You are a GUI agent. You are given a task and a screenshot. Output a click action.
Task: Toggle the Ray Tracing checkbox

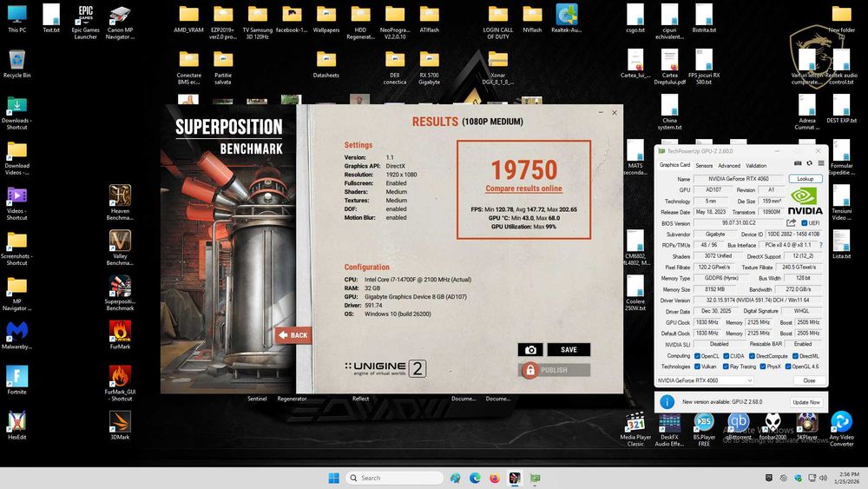pyautogui.click(x=725, y=367)
